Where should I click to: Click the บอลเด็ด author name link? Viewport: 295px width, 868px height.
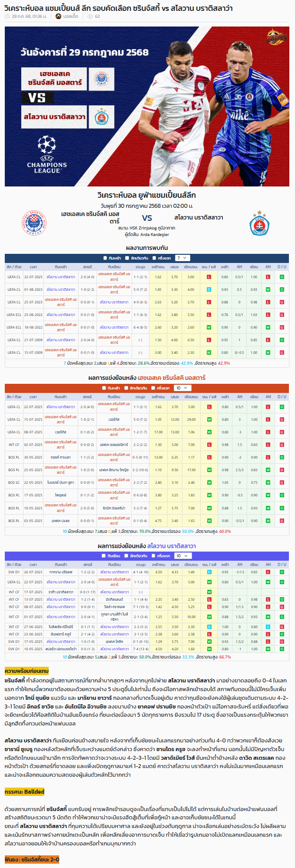click(70, 17)
